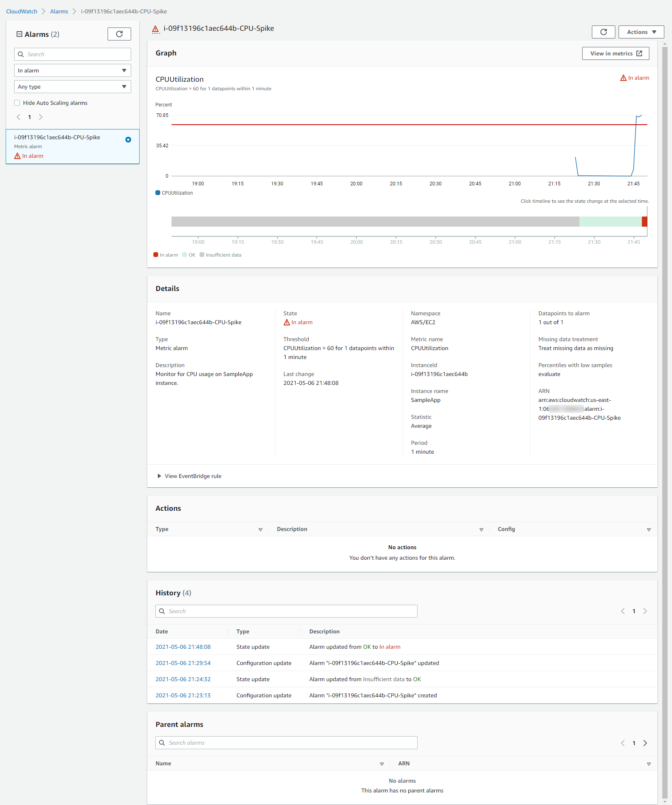Viewport: 672px width, 805px height.
Task: Open history entry 2021-05-06 21:29:54
Action: tap(183, 663)
